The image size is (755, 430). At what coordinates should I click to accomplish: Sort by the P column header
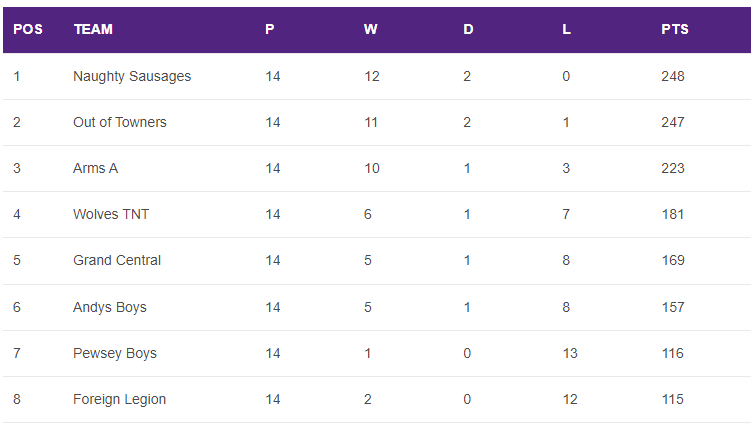(270, 29)
